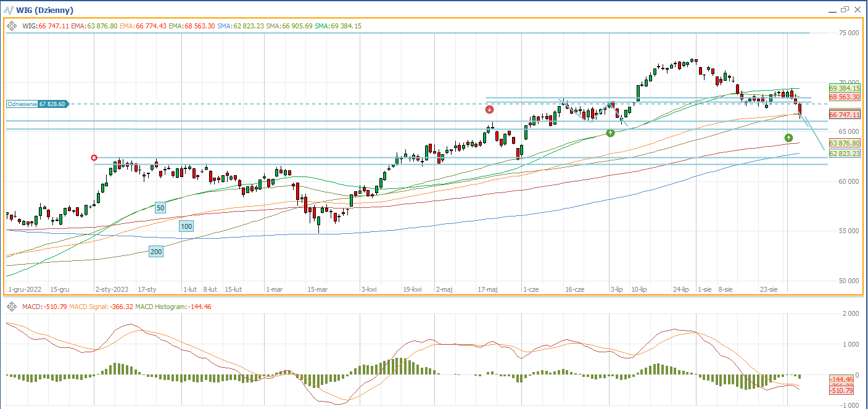Restore the chart window size
Viewport: 868px width, 409px height.
coord(844,9)
